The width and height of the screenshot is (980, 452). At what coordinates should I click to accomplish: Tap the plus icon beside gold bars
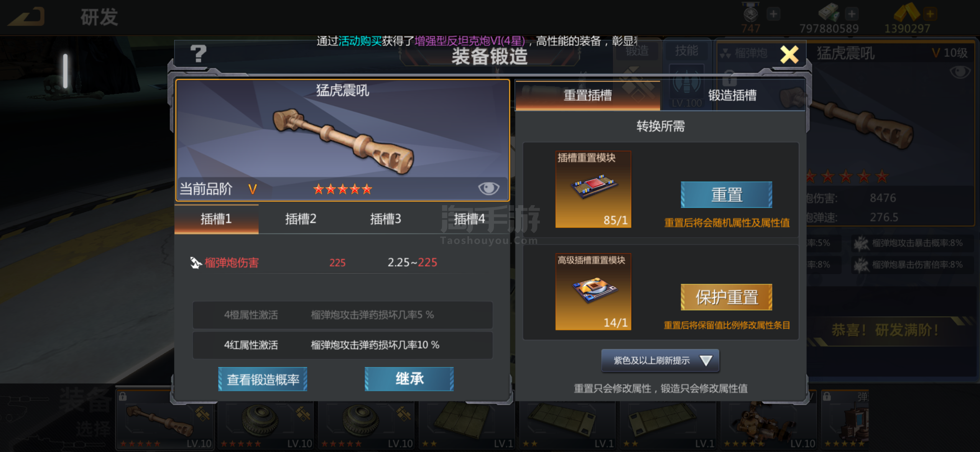(x=930, y=14)
